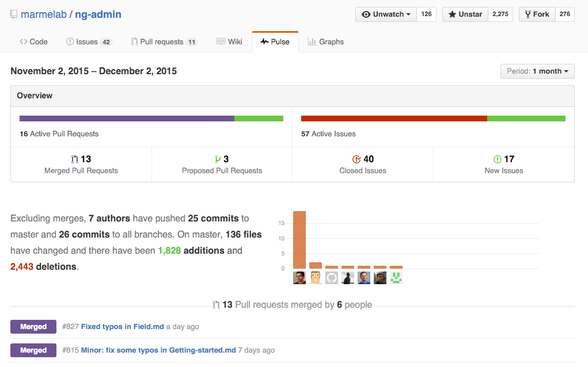Open the Pull requests tab
588x367 pixels.
coord(164,41)
